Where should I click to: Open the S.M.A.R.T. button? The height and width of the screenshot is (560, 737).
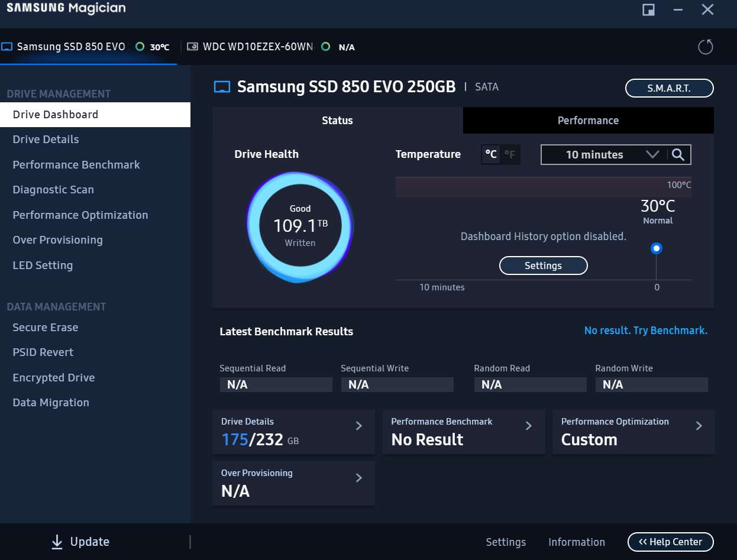(x=669, y=88)
